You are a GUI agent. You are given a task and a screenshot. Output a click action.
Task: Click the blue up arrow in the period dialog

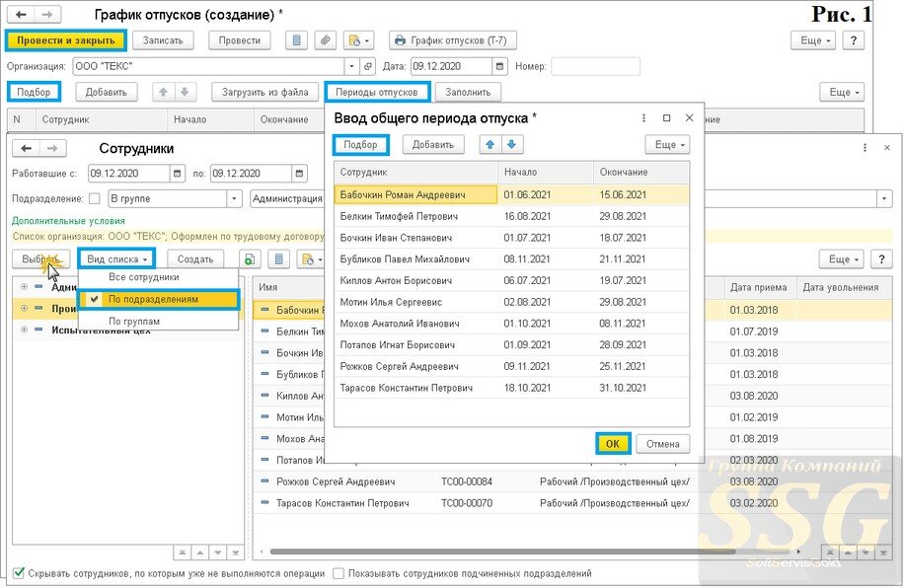pos(490,145)
